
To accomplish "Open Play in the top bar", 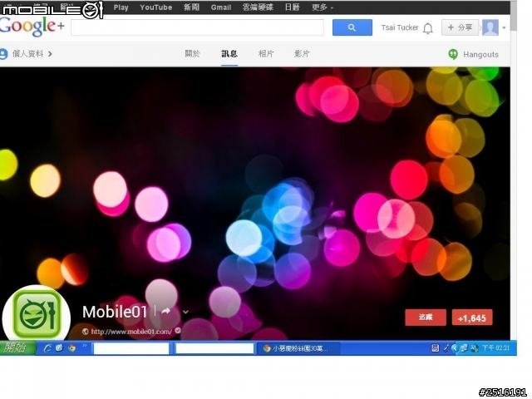I will pos(121,7).
